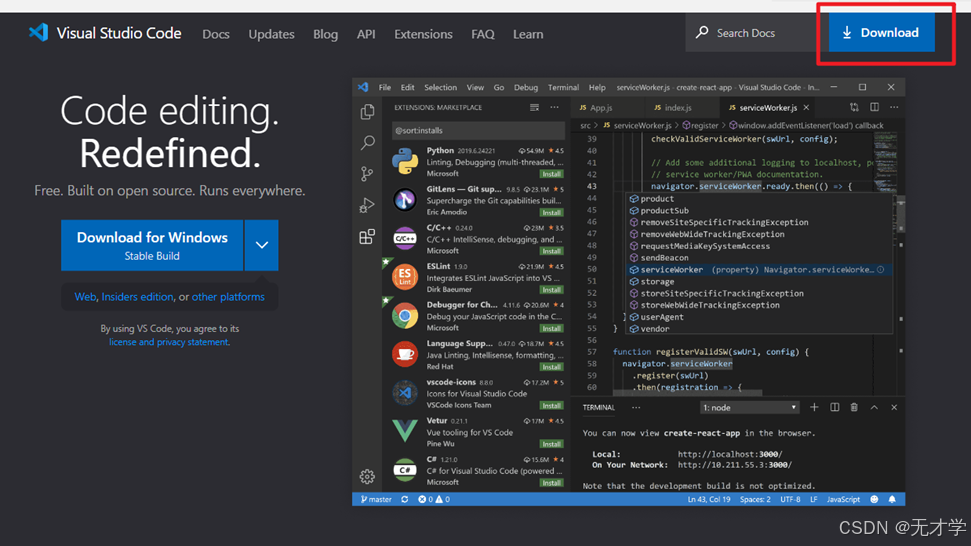Click the search magnifier icon in header
971x546 pixels.
[x=702, y=32]
